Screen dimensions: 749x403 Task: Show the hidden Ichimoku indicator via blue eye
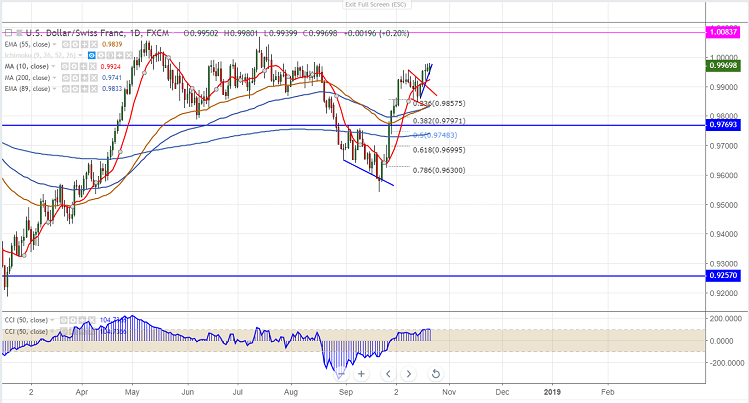[x=92, y=55]
